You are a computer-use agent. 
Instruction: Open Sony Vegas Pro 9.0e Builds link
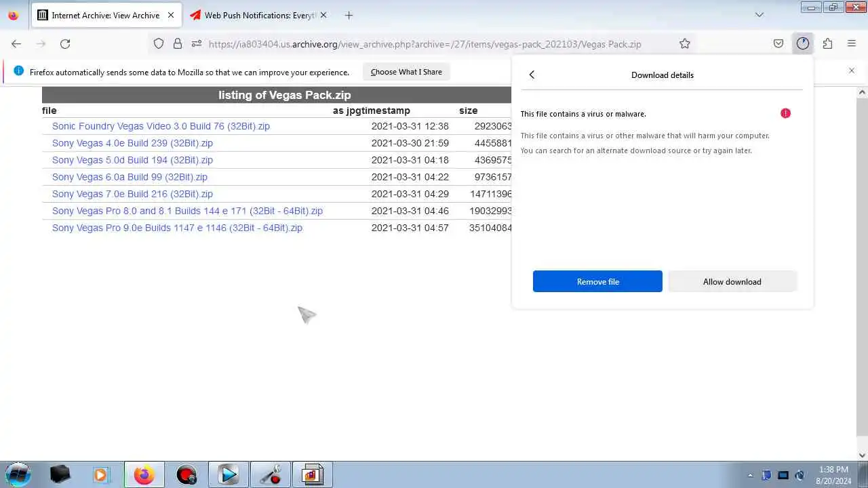[x=177, y=228]
